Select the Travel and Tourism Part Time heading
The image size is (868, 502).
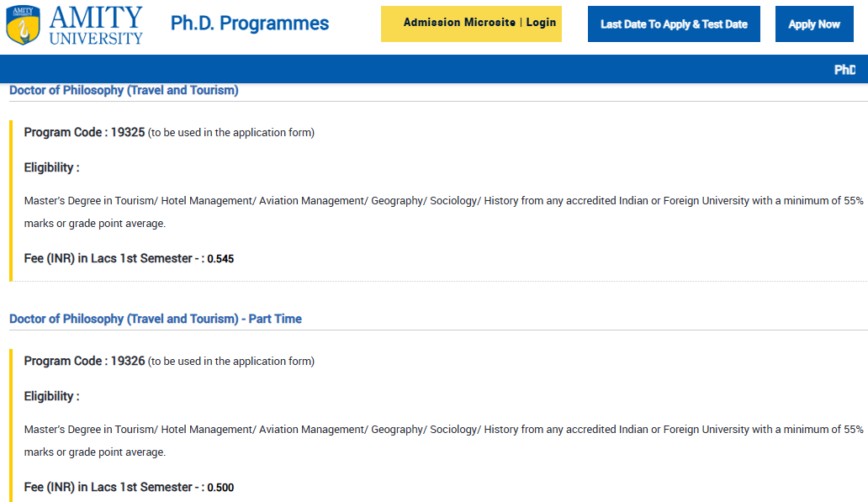[x=155, y=319]
